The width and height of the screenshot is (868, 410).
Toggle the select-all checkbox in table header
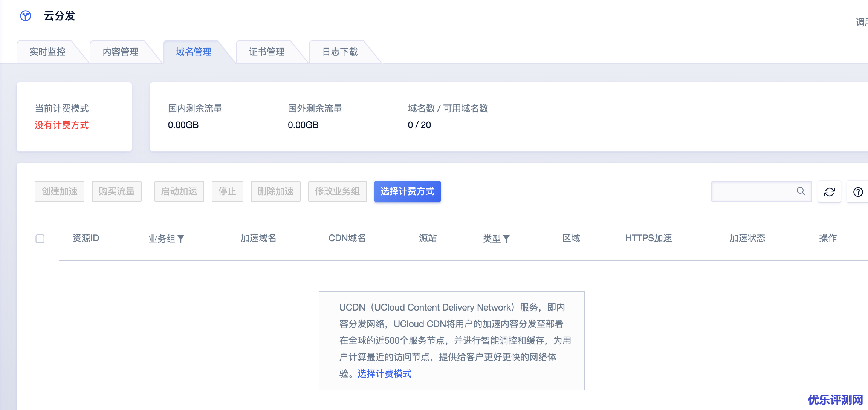pos(40,239)
